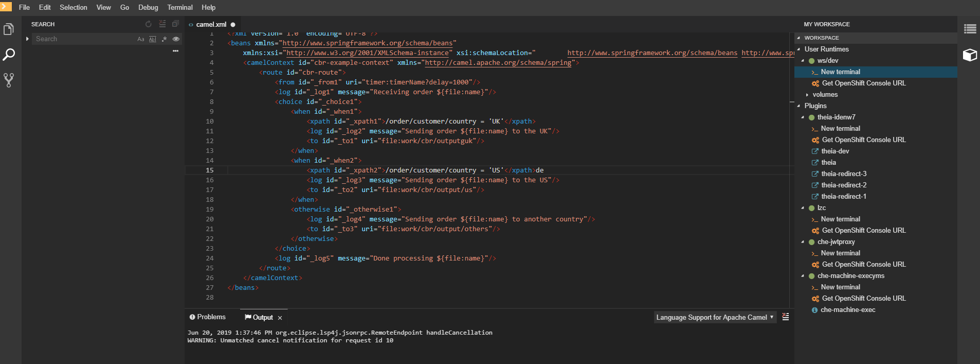Open the workspace cube icon in right sidebar
980x364 pixels.
coord(970,55)
